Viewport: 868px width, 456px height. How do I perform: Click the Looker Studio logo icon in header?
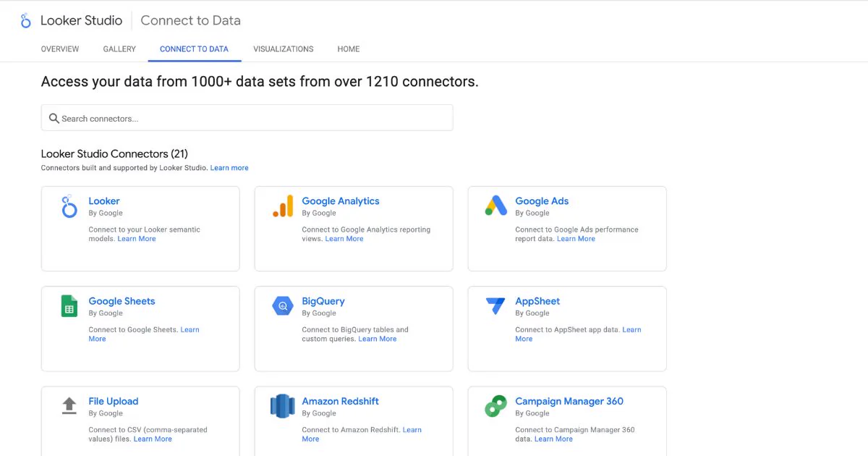pyautogui.click(x=25, y=20)
